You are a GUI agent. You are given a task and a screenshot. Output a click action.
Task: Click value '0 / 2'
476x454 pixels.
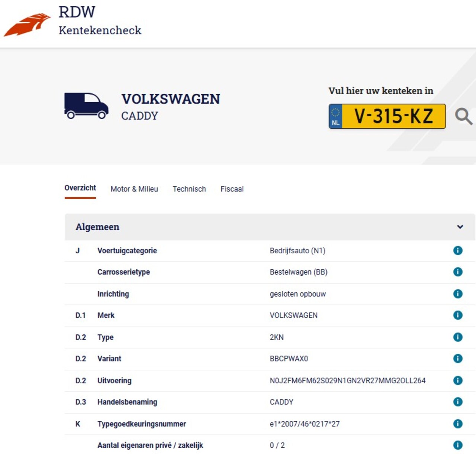point(277,445)
